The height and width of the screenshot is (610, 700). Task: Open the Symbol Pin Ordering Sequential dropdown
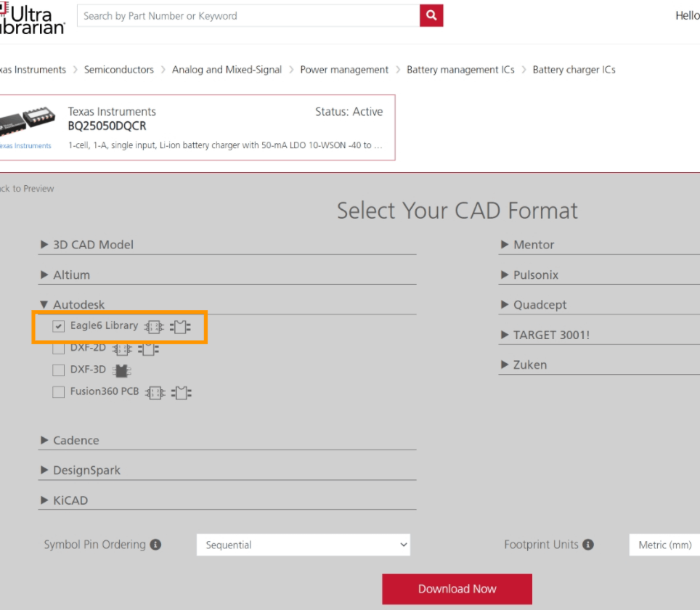click(303, 545)
